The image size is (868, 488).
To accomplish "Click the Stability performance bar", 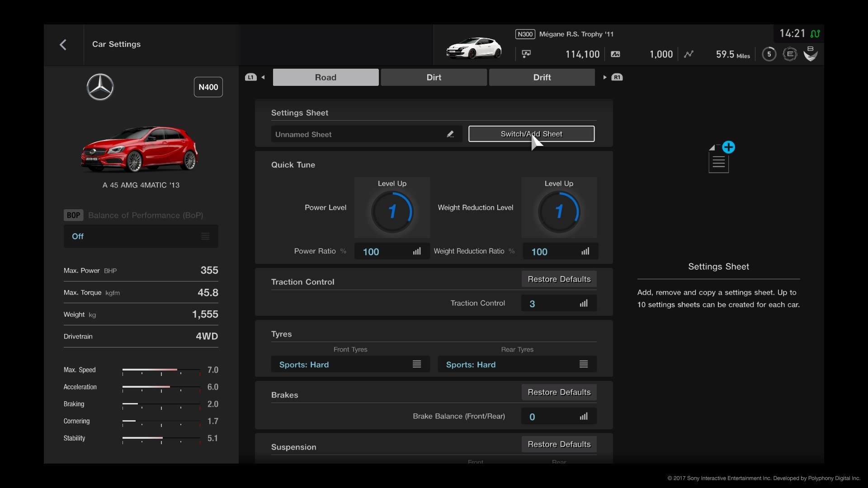I will click(161, 439).
